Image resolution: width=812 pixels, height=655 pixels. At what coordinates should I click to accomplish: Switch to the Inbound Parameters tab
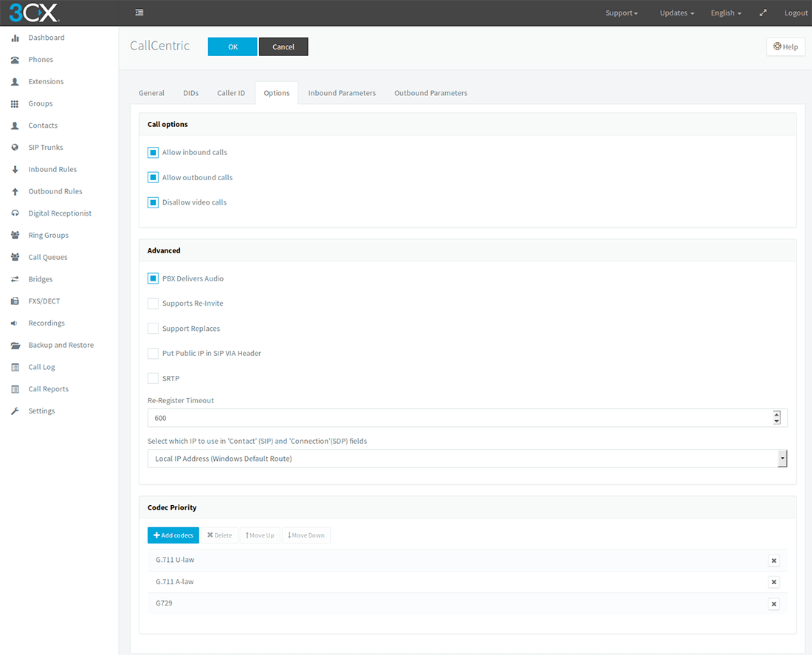(x=342, y=92)
